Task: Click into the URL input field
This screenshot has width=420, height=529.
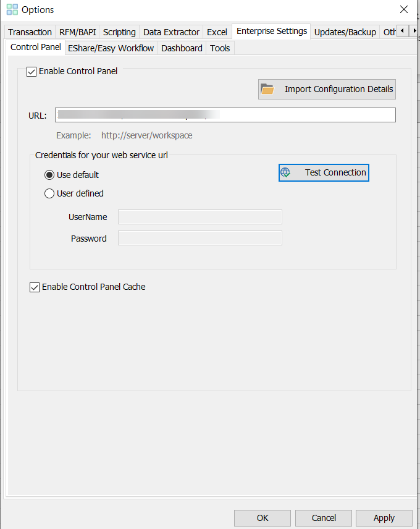Action: click(225, 115)
